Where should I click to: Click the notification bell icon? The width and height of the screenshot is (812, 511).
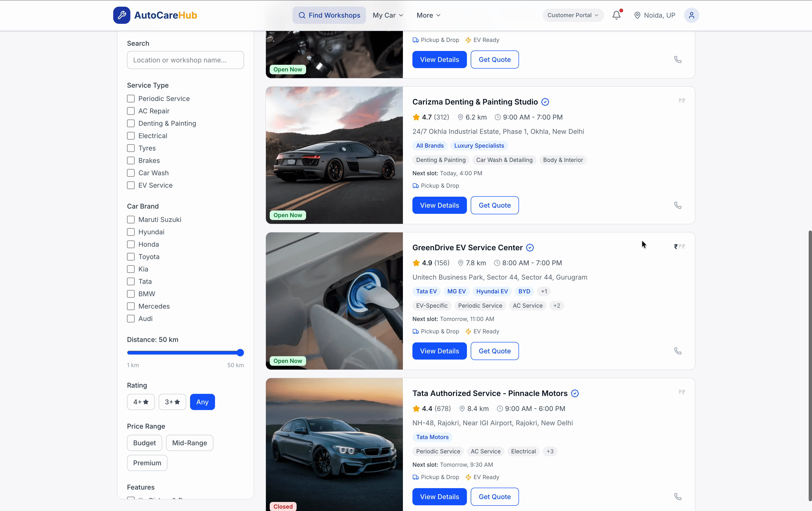pyautogui.click(x=616, y=15)
